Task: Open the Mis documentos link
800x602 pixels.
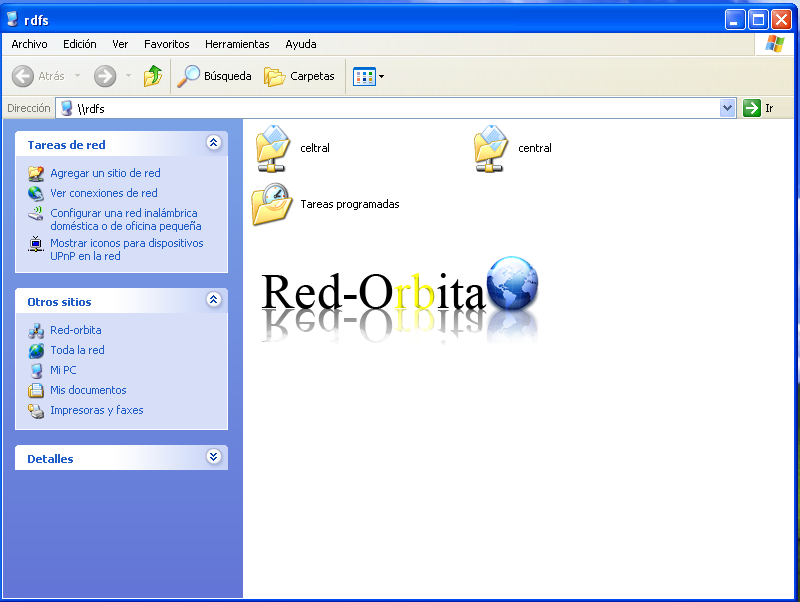Action: point(88,390)
